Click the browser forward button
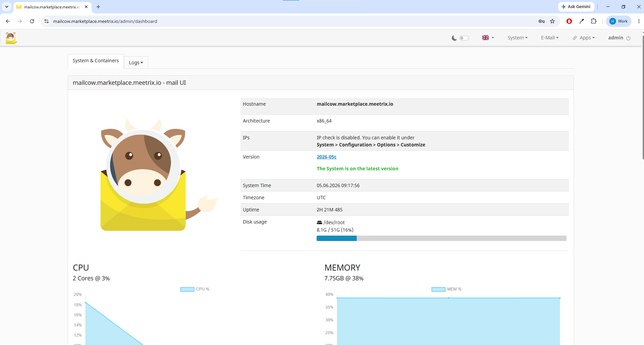 pos(20,21)
